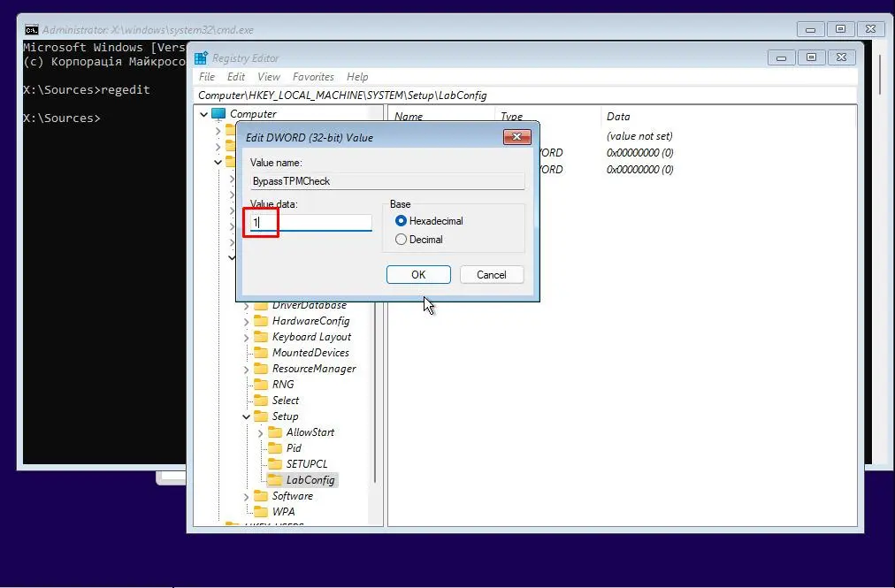
Task: Expand the ResourceManager key
Action: pos(246,370)
